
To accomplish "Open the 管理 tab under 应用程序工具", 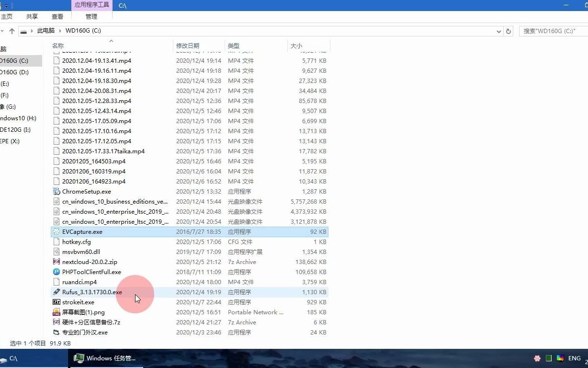I will pyautogui.click(x=91, y=16).
